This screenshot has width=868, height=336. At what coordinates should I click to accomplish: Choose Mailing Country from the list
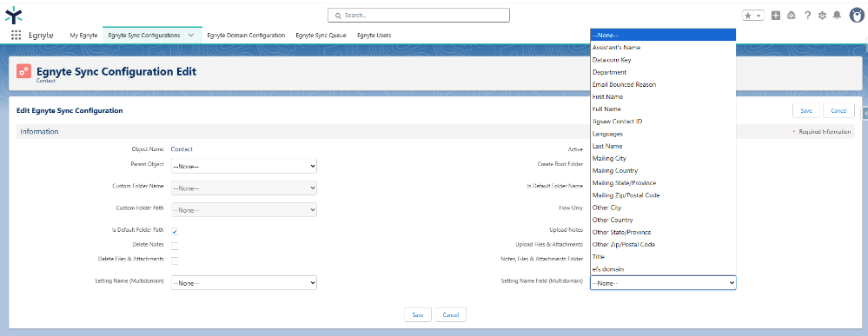coord(663,170)
